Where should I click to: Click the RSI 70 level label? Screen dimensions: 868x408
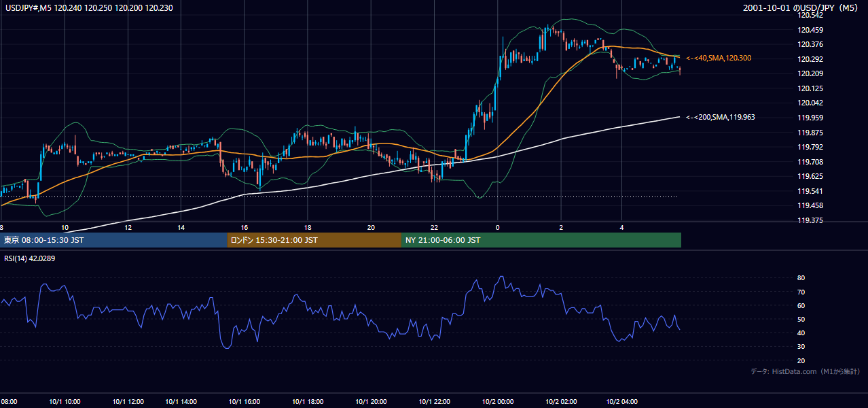[x=801, y=292]
